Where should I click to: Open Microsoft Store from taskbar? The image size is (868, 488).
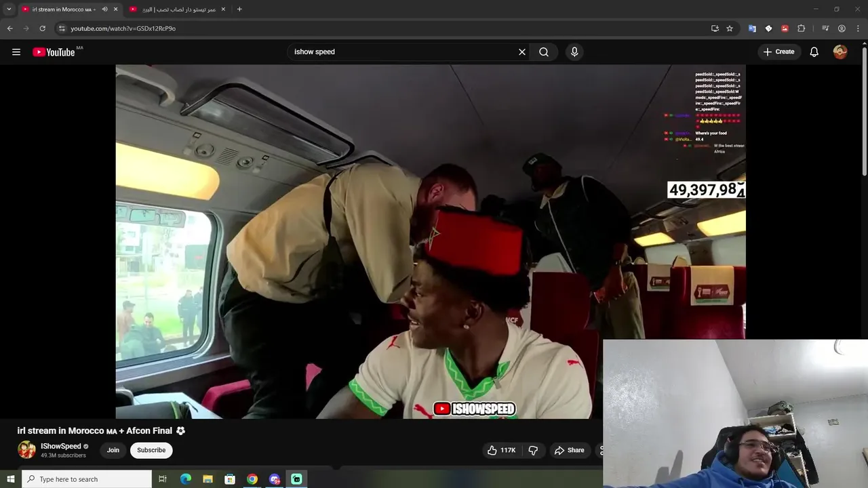click(230, 479)
